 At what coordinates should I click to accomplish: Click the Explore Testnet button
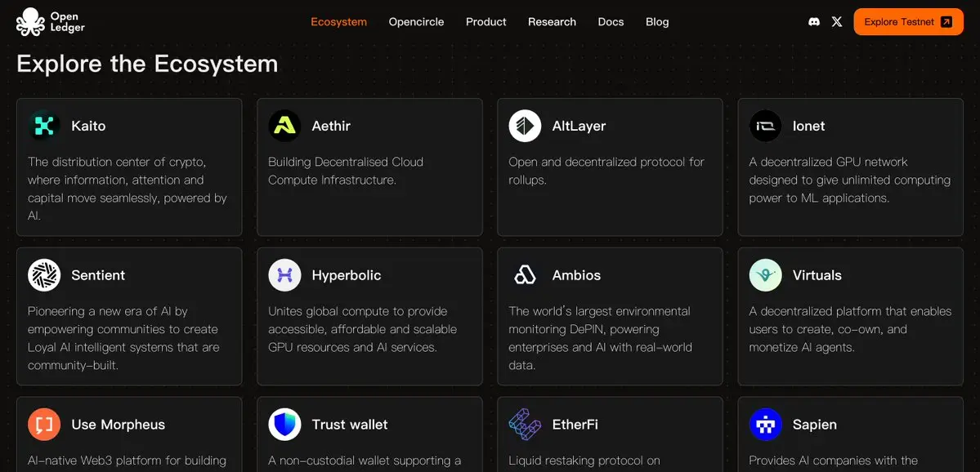tap(908, 22)
